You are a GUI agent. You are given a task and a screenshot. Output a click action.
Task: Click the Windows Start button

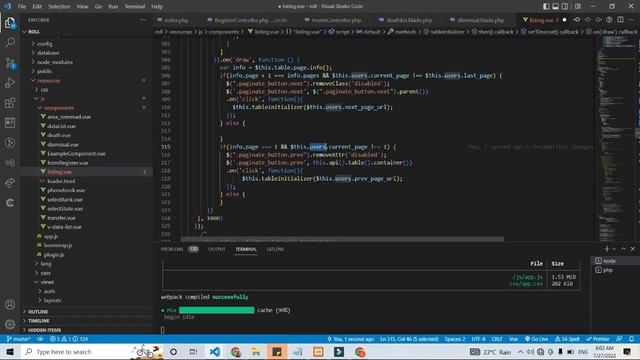pos(10,352)
